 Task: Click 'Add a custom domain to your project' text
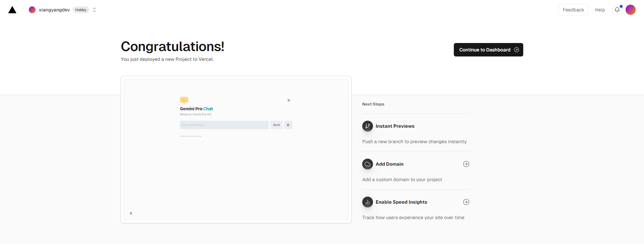click(x=402, y=179)
